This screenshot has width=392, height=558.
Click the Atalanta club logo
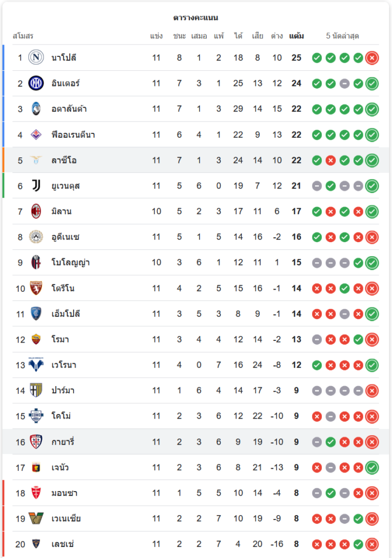(x=36, y=109)
